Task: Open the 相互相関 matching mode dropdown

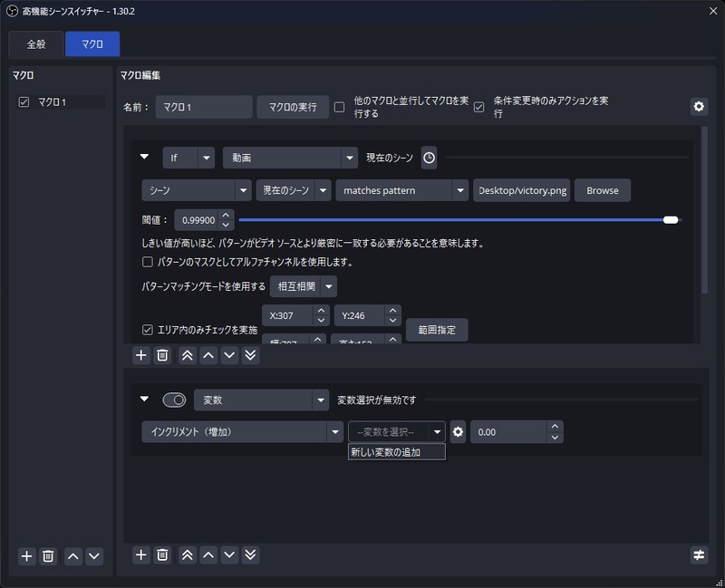Action: pyautogui.click(x=304, y=286)
